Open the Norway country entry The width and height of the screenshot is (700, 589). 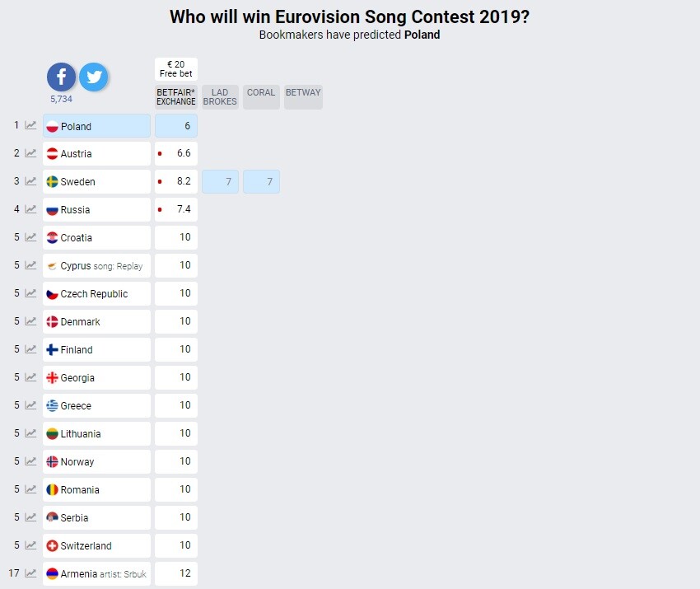96,462
